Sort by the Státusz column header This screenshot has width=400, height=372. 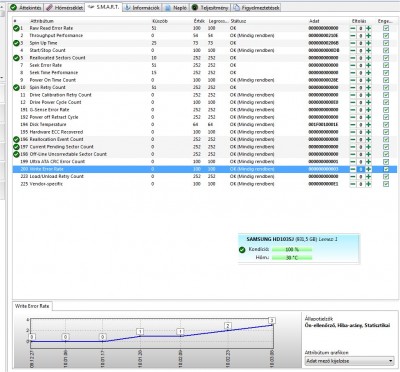238,21
